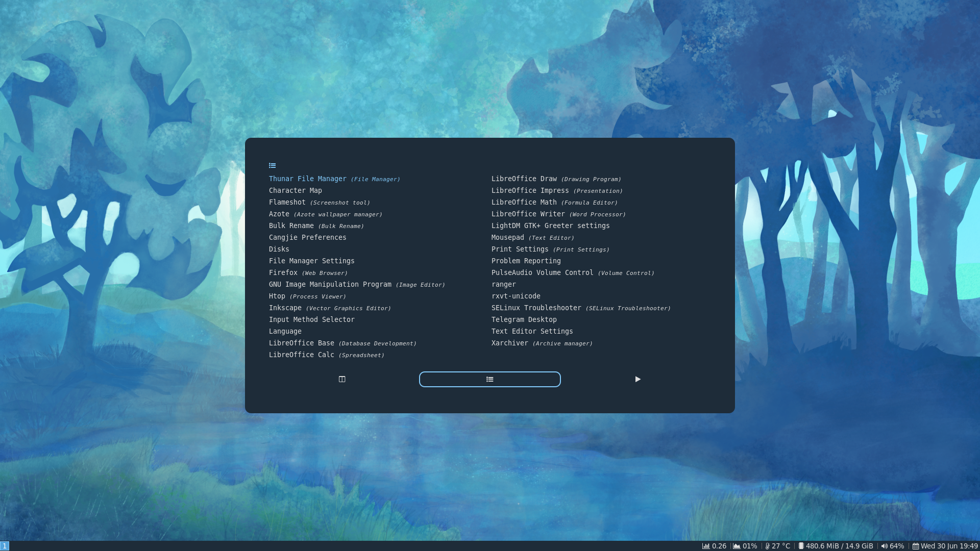Launch Firefox web browser
The image size is (980, 551).
[x=308, y=272]
